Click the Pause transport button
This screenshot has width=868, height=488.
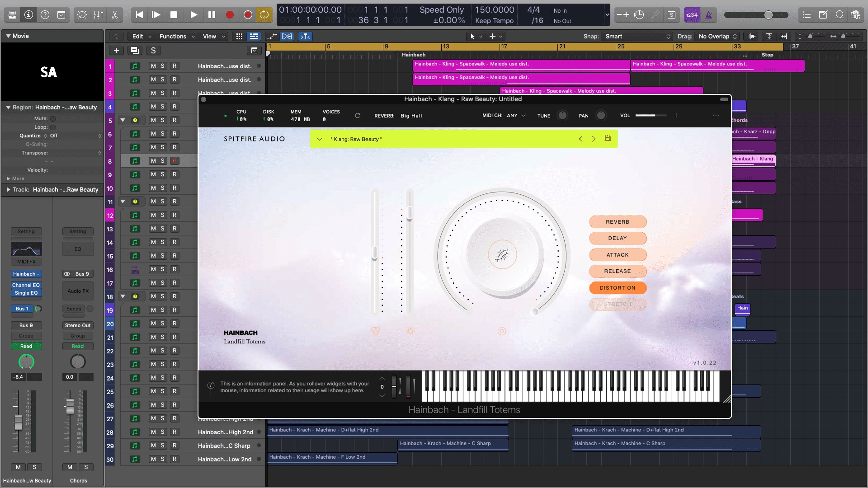click(x=212, y=15)
